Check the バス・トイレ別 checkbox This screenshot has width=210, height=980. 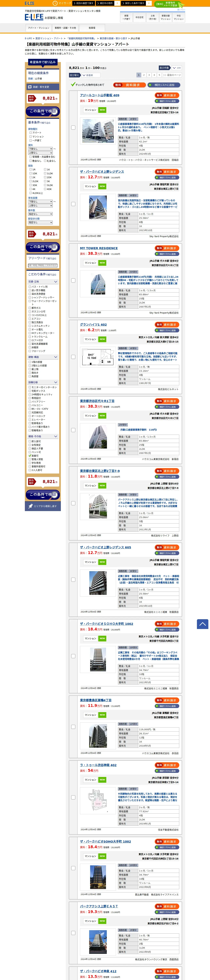click(30, 286)
